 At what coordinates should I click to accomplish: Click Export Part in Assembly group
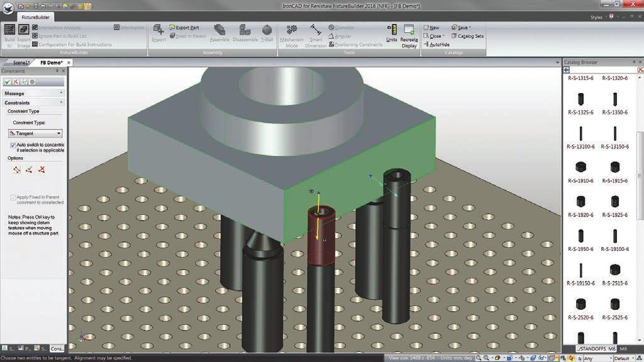(184, 28)
